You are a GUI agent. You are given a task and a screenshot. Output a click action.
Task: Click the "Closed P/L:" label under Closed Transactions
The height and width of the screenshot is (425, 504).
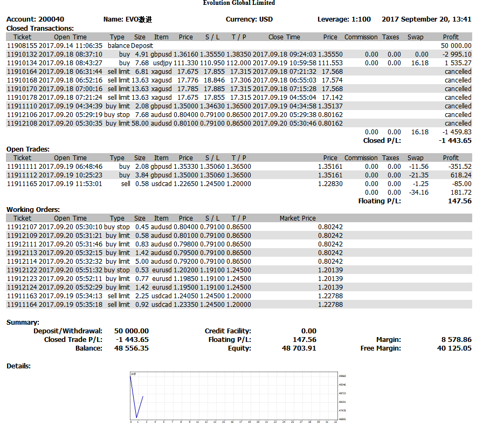click(x=382, y=141)
